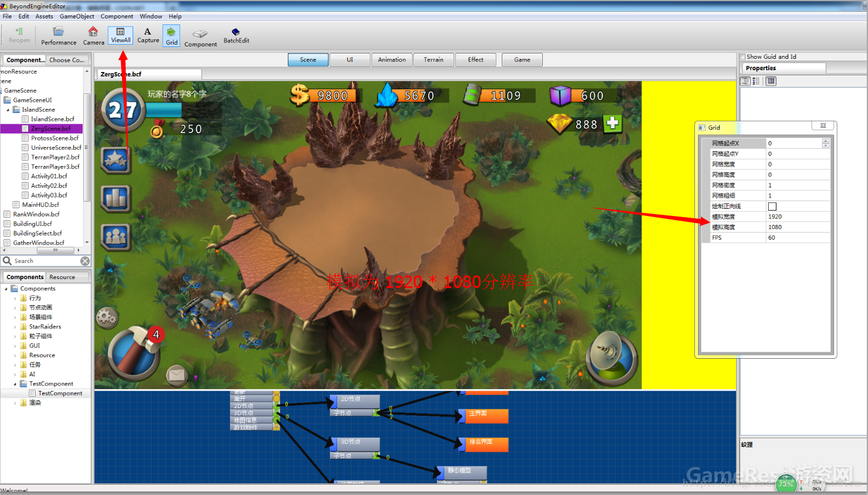Click the gear settings icon in game view
This screenshot has height=495, width=868.
pos(108,318)
